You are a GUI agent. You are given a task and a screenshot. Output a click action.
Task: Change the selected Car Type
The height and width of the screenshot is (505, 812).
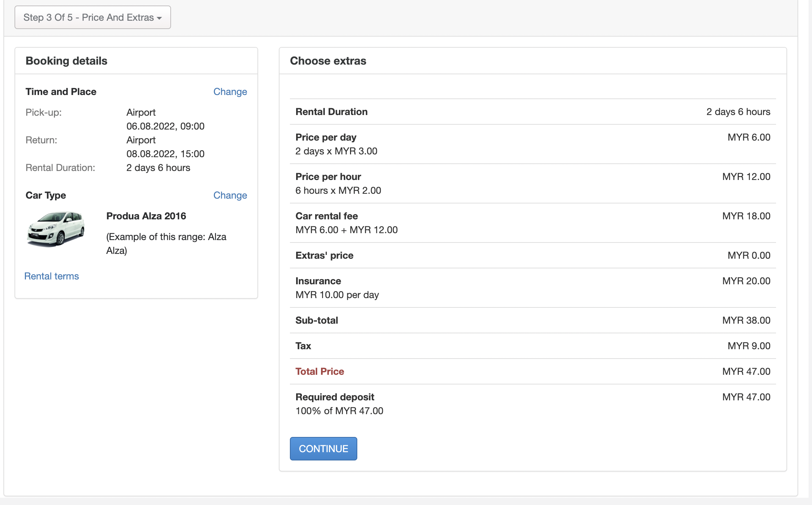tap(230, 195)
